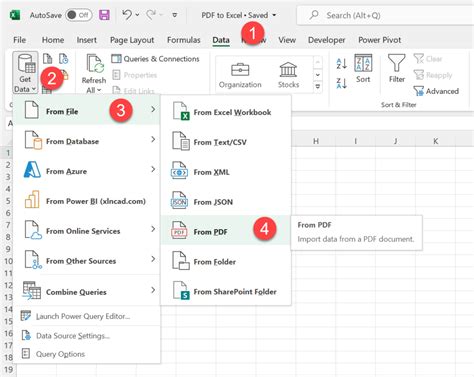Click the Redo arrow icon

pos(151,15)
